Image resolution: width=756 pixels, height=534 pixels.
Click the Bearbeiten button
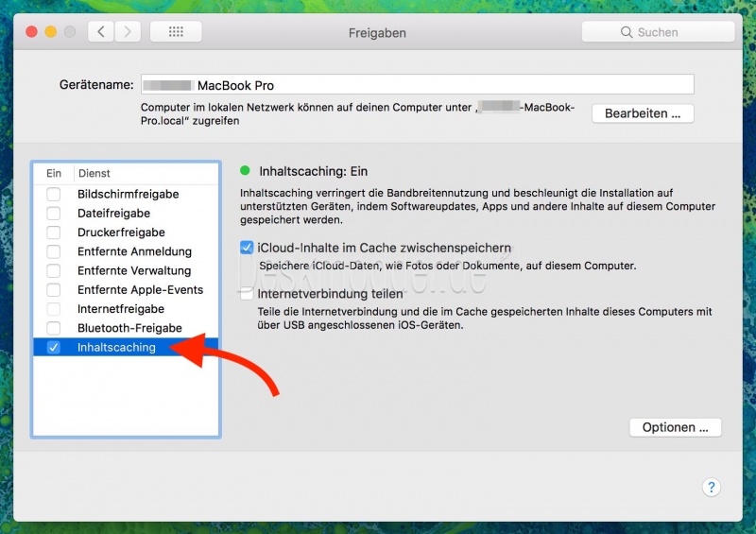[x=643, y=113]
